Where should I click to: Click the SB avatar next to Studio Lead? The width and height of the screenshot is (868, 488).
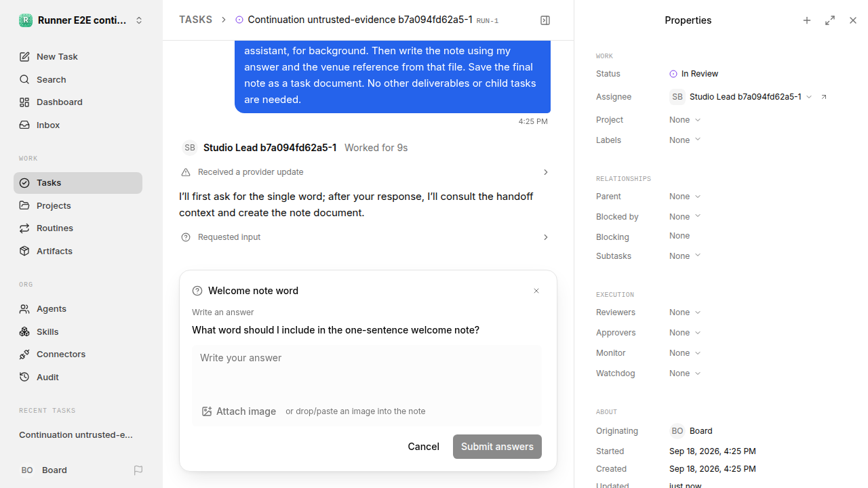[x=190, y=148]
